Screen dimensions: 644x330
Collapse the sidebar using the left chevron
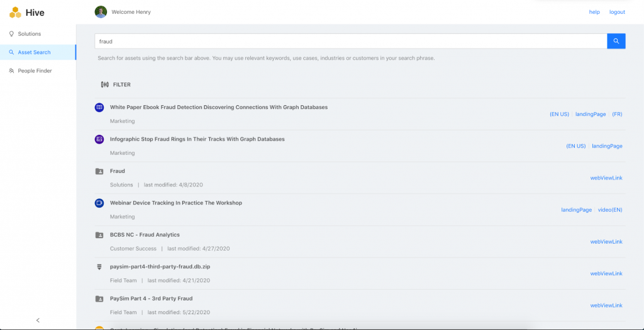click(38, 320)
